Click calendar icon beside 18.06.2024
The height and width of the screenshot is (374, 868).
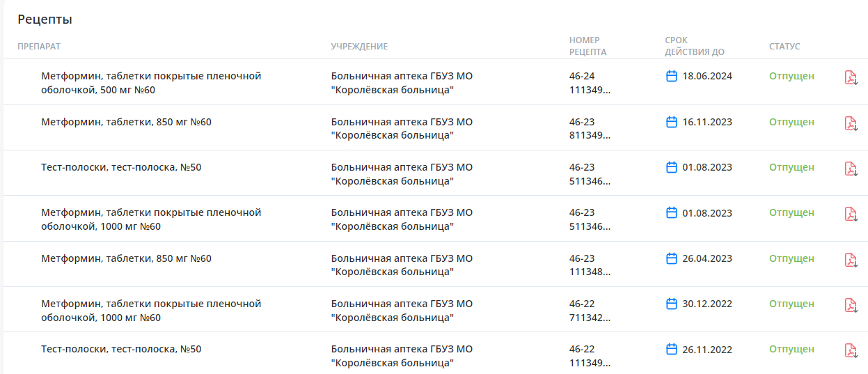[672, 76]
